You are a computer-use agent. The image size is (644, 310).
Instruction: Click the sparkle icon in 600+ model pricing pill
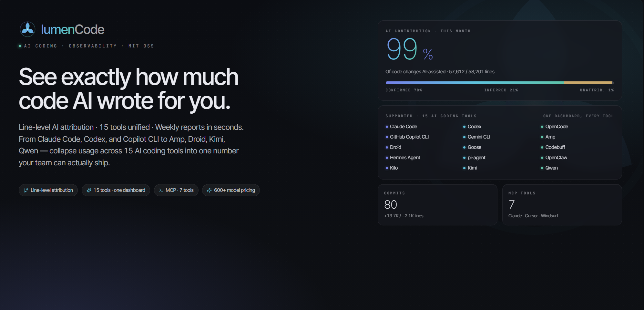point(209,190)
